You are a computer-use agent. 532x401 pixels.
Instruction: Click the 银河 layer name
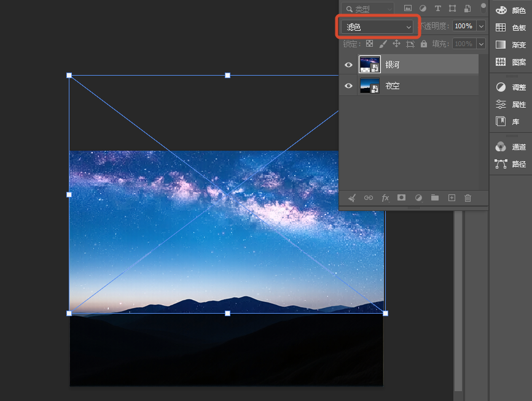coord(393,65)
